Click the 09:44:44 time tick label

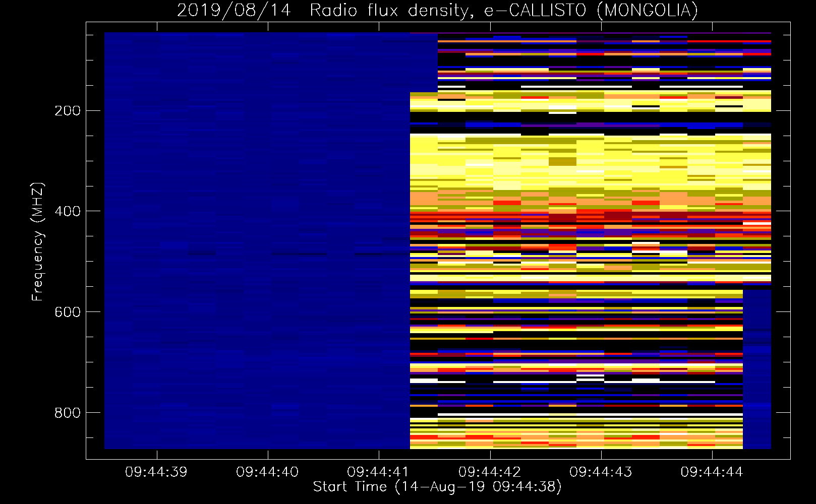tap(712, 472)
